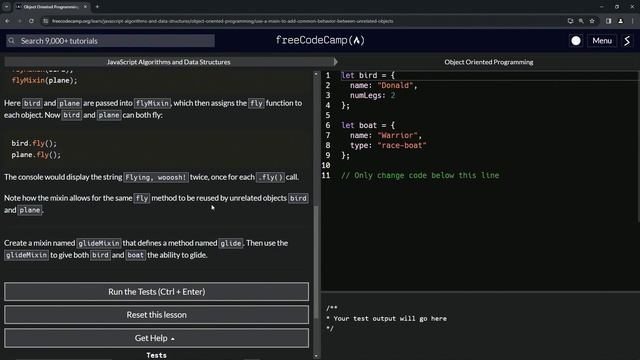Open JavaScript Algorithms and Data Structures breadcrumb
640x360 pixels.
coord(169,62)
